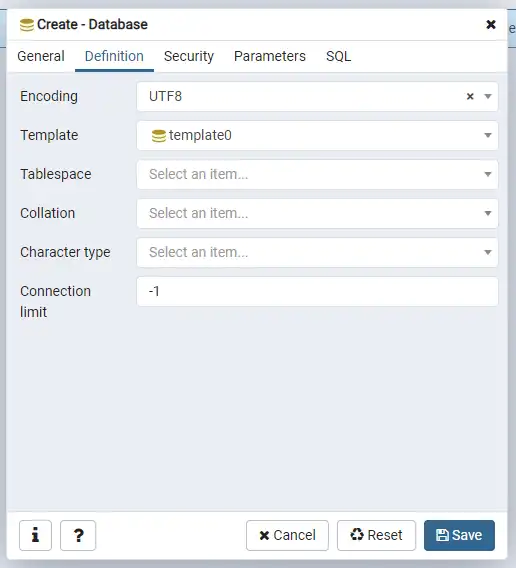Viewport: 516px width, 568px height.
Task: Clear the UTF8 encoding selection
Action: (x=470, y=96)
